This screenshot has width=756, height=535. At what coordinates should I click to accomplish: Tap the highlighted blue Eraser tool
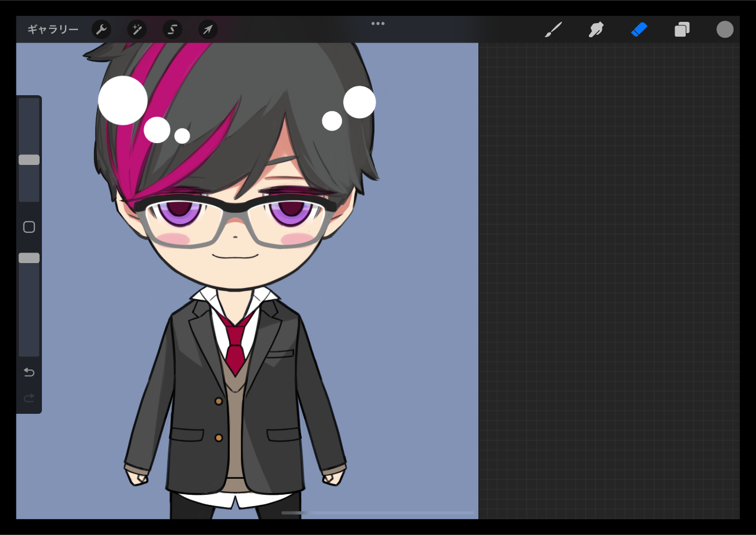click(x=639, y=30)
